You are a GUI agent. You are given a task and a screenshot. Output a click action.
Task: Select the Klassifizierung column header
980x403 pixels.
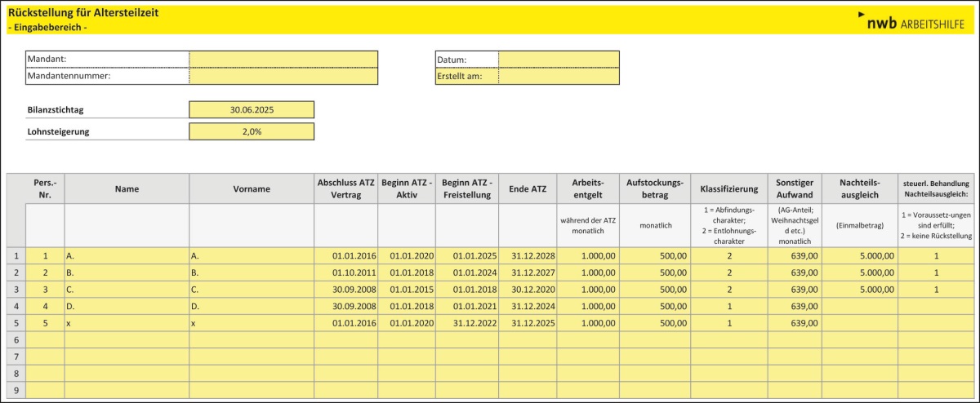(x=728, y=188)
